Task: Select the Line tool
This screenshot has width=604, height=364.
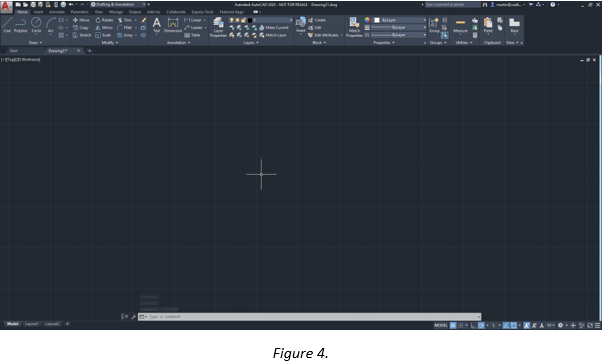Action: (x=7, y=25)
